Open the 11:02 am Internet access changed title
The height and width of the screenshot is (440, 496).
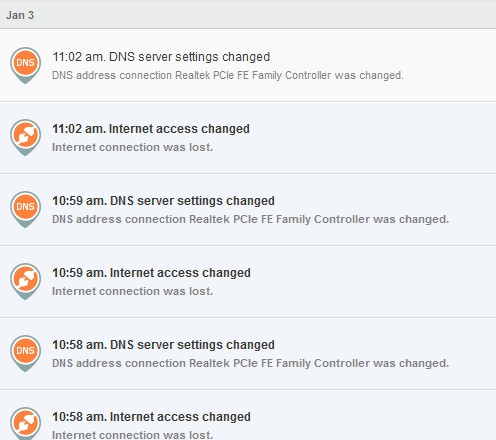pos(151,129)
